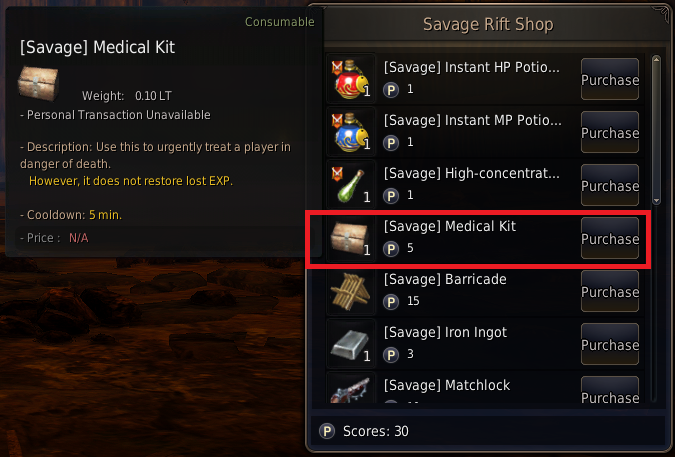Purchase the Instant MP Potion

pyautogui.click(x=610, y=132)
